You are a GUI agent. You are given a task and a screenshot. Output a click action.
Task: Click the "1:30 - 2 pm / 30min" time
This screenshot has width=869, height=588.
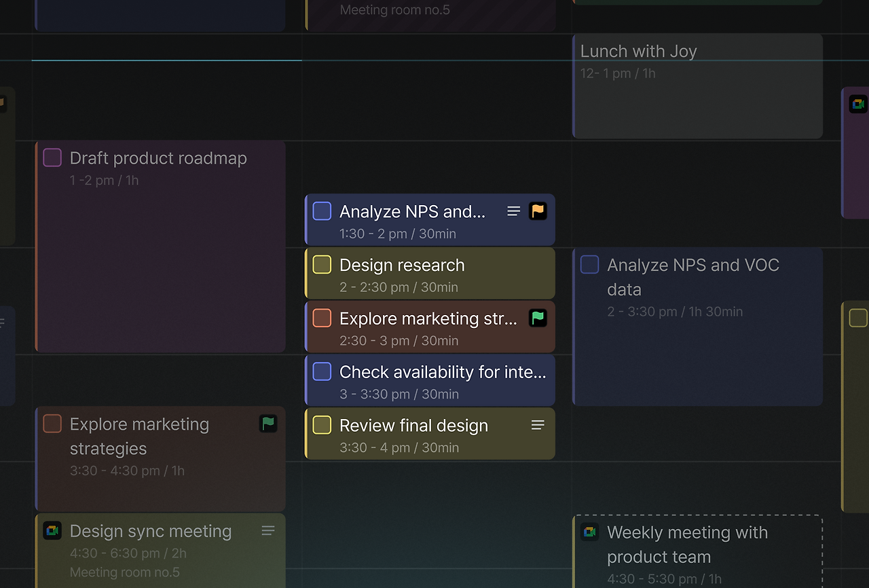(x=398, y=234)
